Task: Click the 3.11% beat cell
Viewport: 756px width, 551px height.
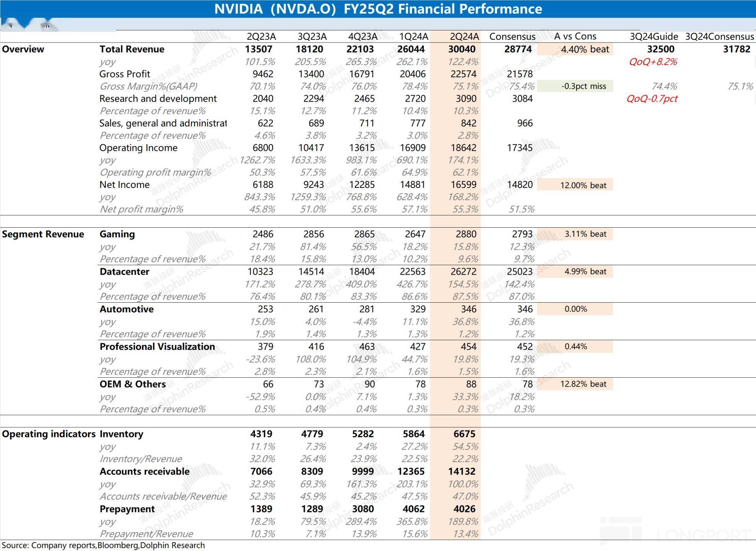Action: (575, 234)
